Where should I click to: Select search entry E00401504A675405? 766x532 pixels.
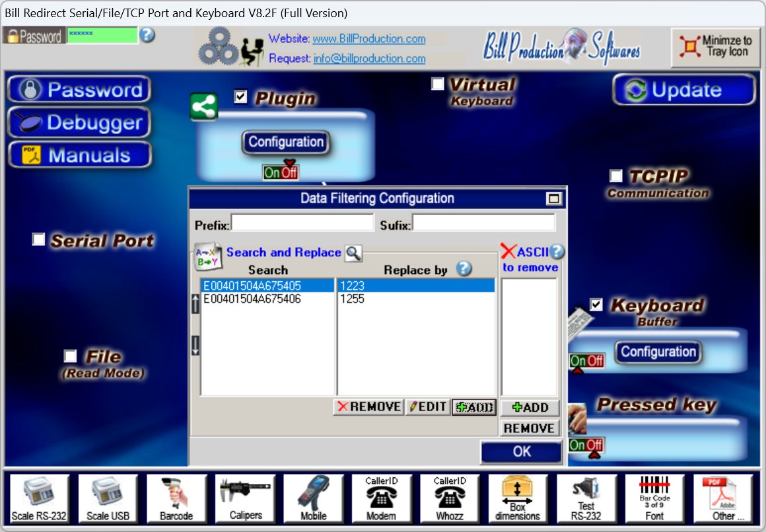[267, 285]
